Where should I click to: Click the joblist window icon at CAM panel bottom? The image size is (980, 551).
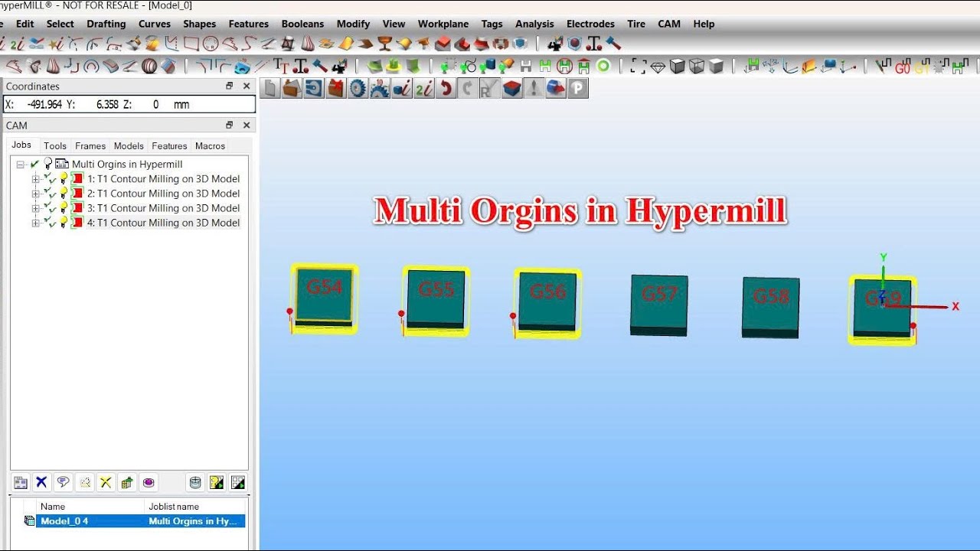(x=21, y=482)
